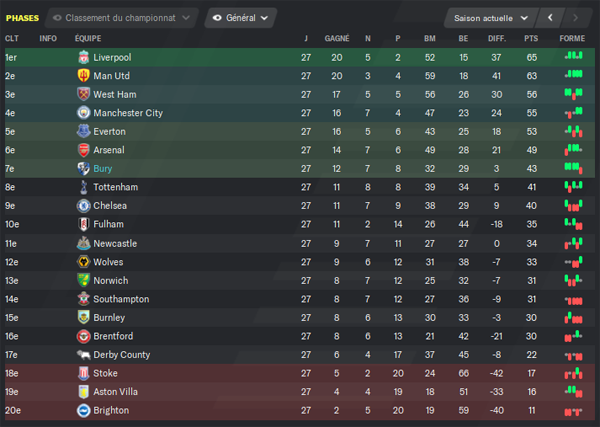Open the Classement du championnat dropdown
The width and height of the screenshot is (600, 427).
coord(122,18)
